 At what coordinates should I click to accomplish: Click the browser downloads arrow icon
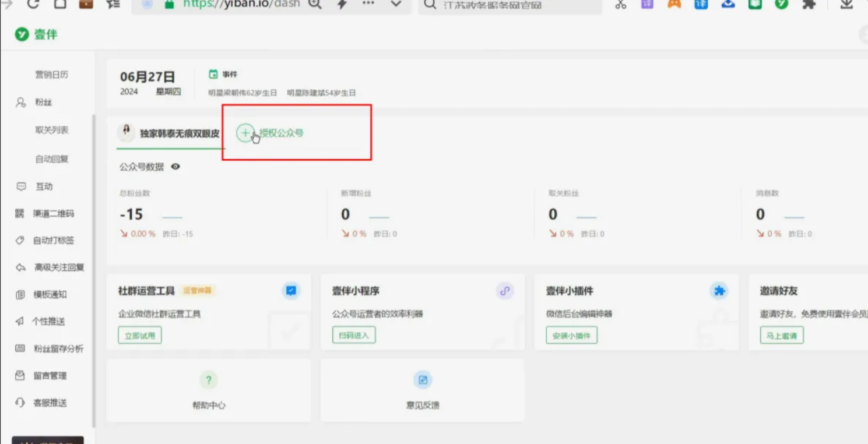pyautogui.click(x=846, y=4)
